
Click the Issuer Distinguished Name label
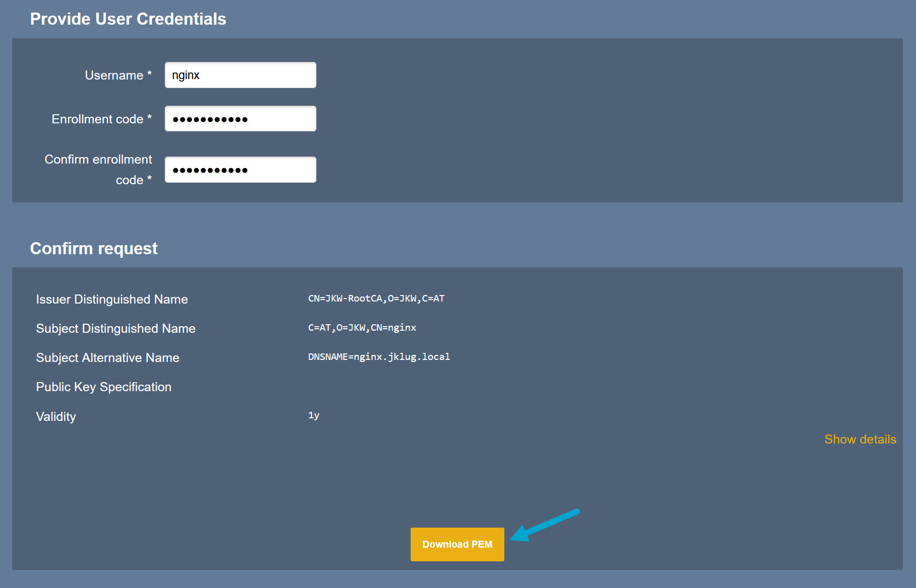click(112, 300)
